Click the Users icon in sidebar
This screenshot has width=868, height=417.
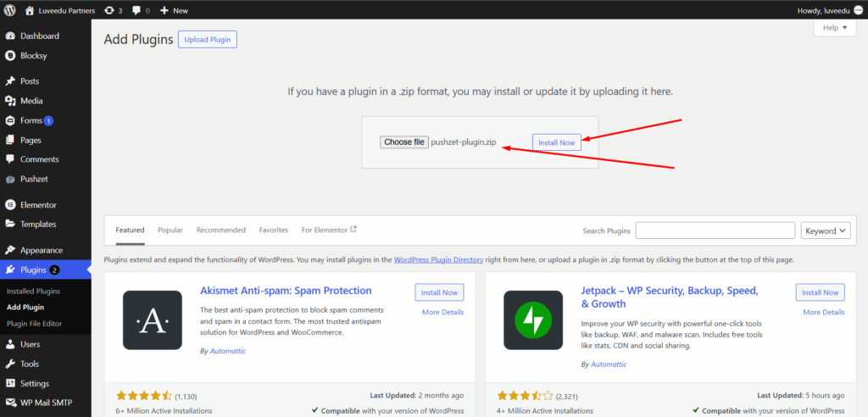point(10,344)
